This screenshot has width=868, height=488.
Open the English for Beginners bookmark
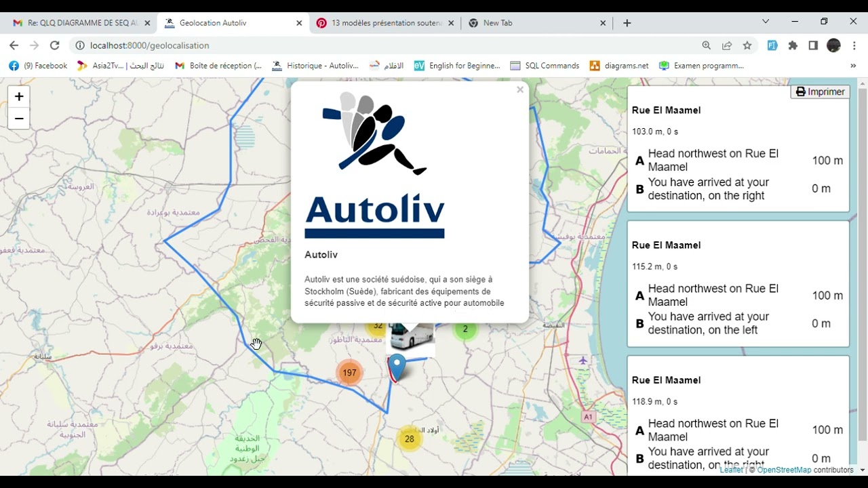pyautogui.click(x=457, y=66)
